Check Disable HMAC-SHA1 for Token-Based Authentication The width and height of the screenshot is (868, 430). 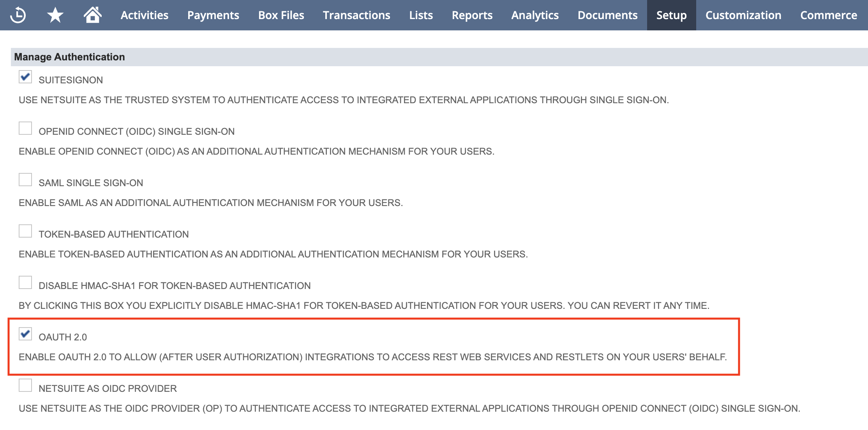(x=25, y=282)
